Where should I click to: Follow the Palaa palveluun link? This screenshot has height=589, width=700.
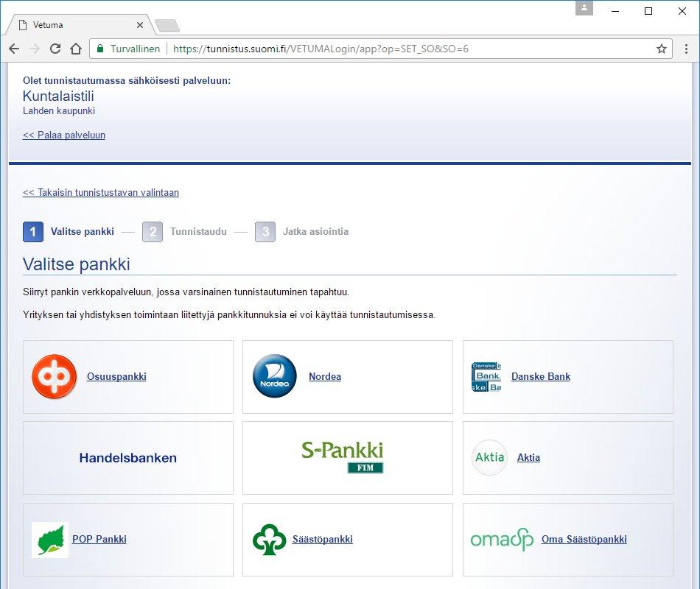64,135
